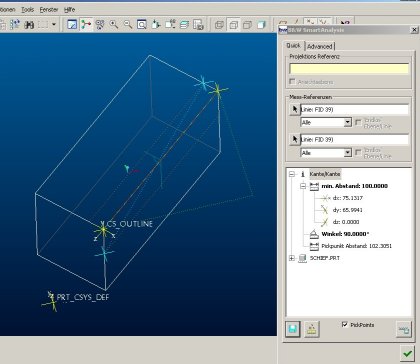
Task: Click the refit view icon
Action: [142, 24]
